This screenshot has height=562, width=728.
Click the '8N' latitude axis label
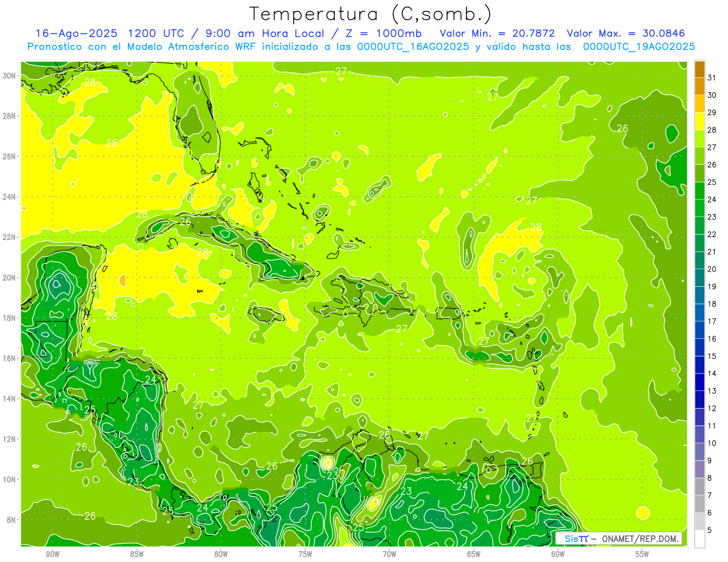[12, 520]
